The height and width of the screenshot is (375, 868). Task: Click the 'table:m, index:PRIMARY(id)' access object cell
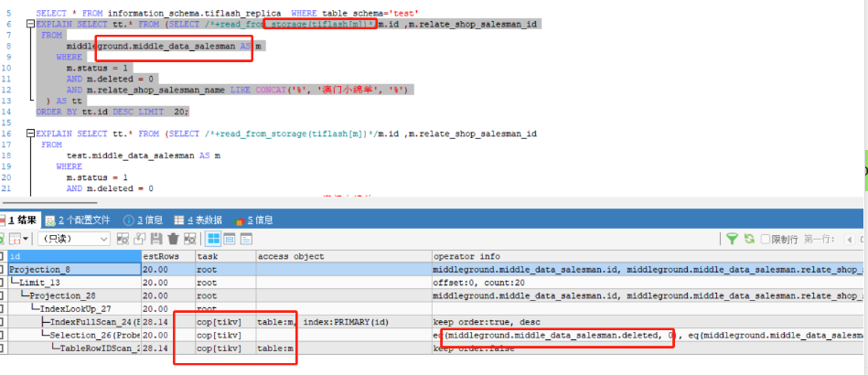(x=344, y=322)
